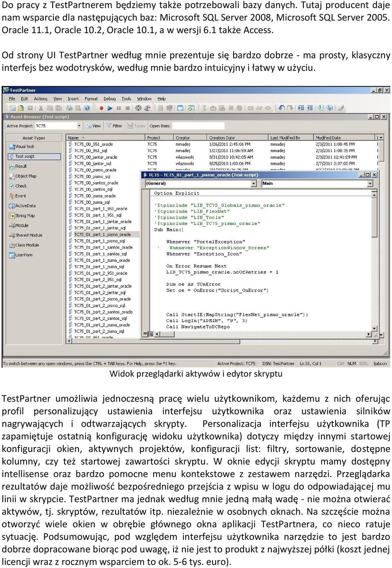
Task: Open the Insert menu
Action: click(x=73, y=98)
